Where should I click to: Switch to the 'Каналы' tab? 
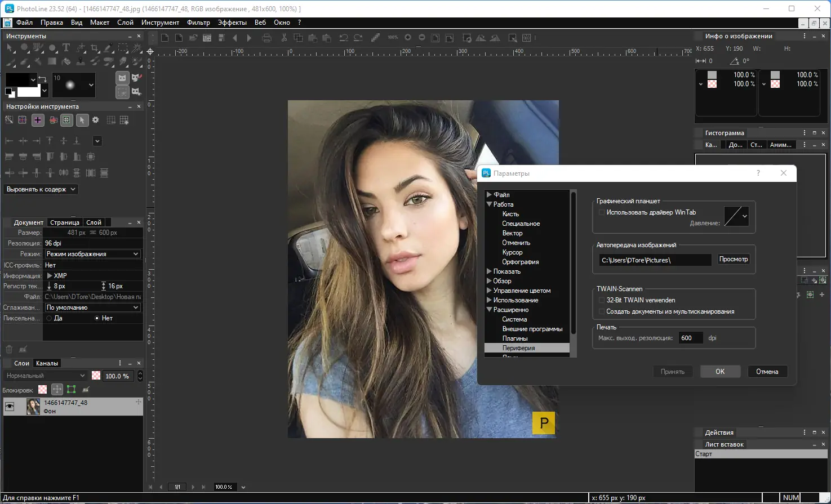coord(47,363)
